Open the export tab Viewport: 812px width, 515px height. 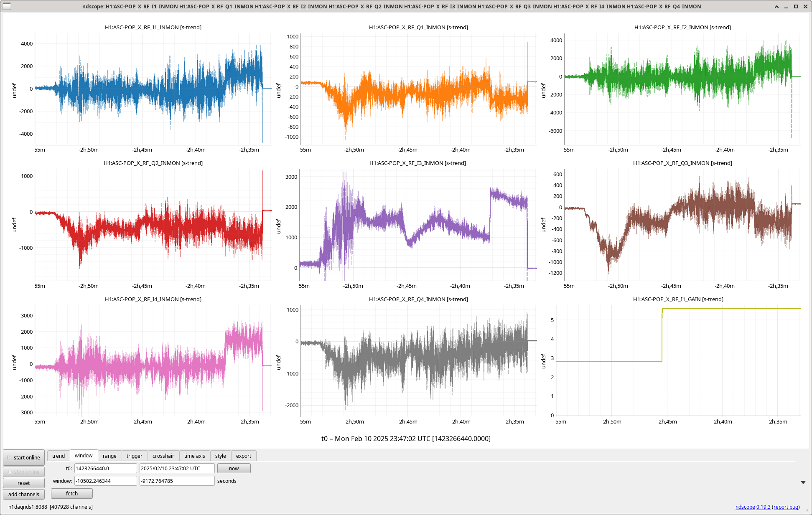[x=244, y=456]
